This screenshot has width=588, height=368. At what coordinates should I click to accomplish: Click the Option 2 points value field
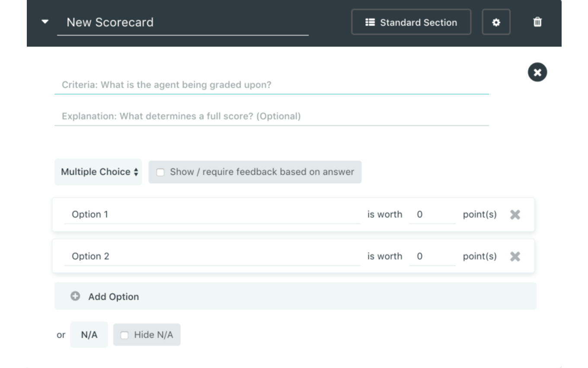[432, 256]
